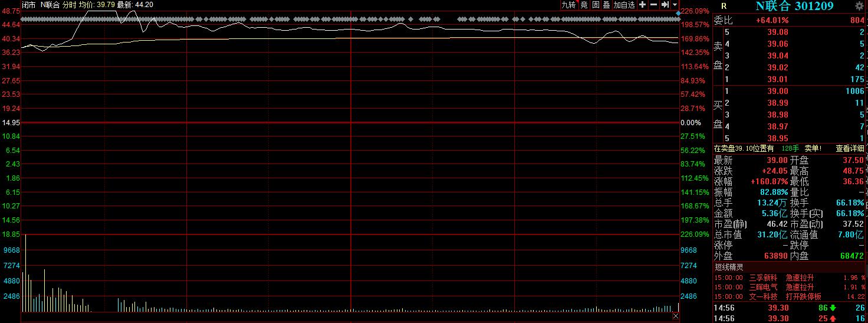Viewport: 868px width, 323px height.
Task: Select the 文一科技 打开跌停板 alert row
Action: tap(790, 296)
